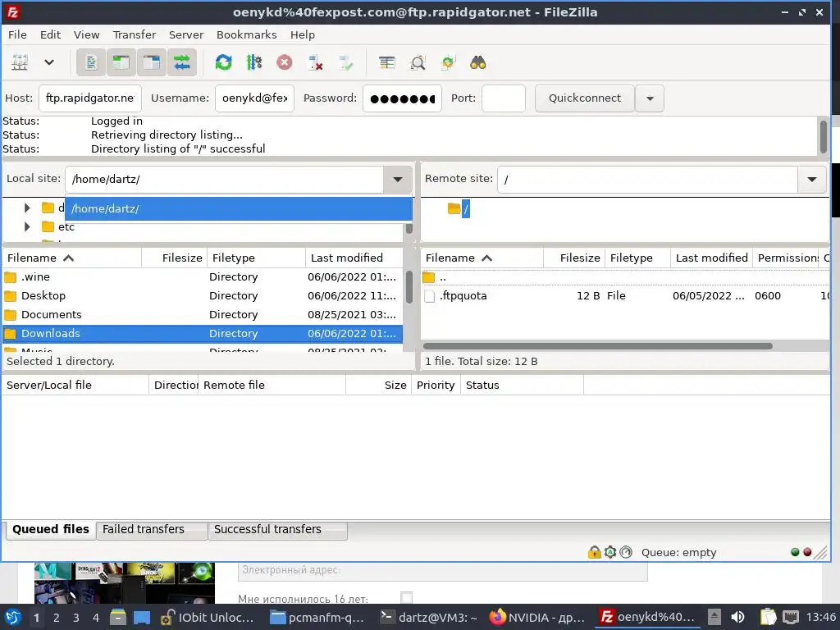This screenshot has height=630, width=840.
Task: Switch to the Successful transfers tab
Action: (277, 529)
